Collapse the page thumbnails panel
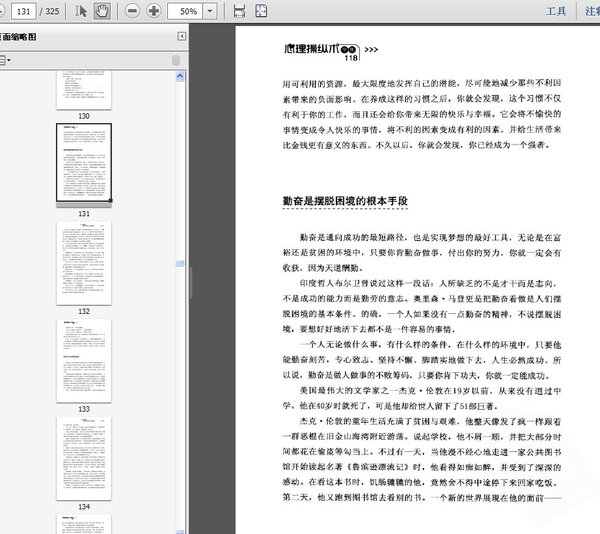 pos(182,36)
